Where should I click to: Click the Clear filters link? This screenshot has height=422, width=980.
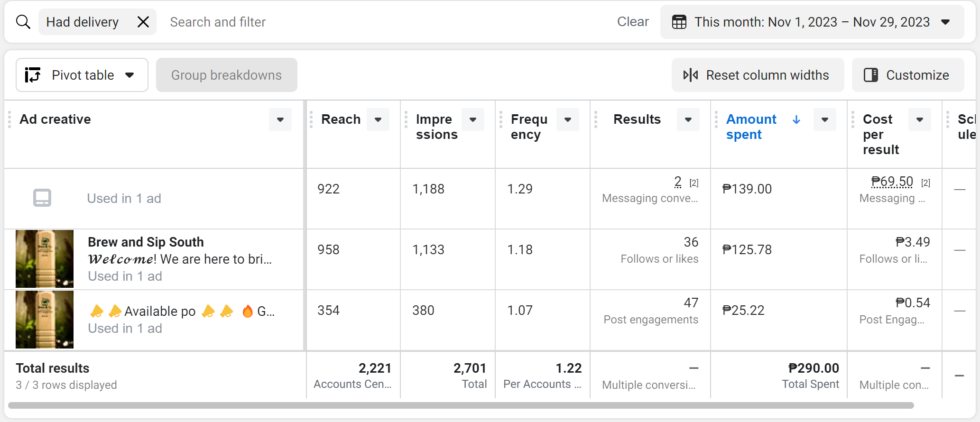632,22
